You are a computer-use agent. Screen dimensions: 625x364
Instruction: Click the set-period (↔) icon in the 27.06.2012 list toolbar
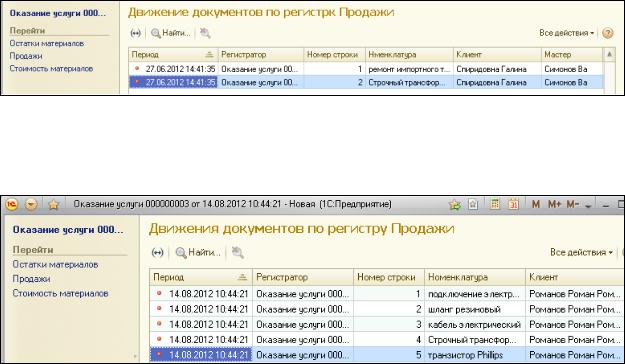pos(136,33)
